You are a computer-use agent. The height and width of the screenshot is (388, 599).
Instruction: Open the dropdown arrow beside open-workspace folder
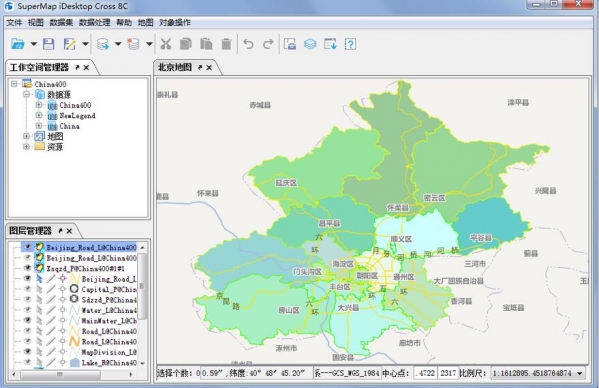click(34, 44)
